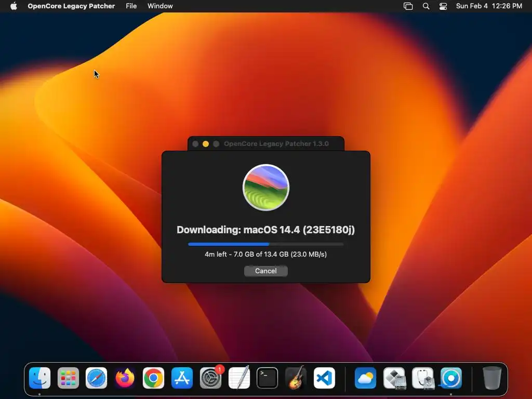Launch Google Chrome from the Dock
The image size is (532, 399).
(x=153, y=378)
